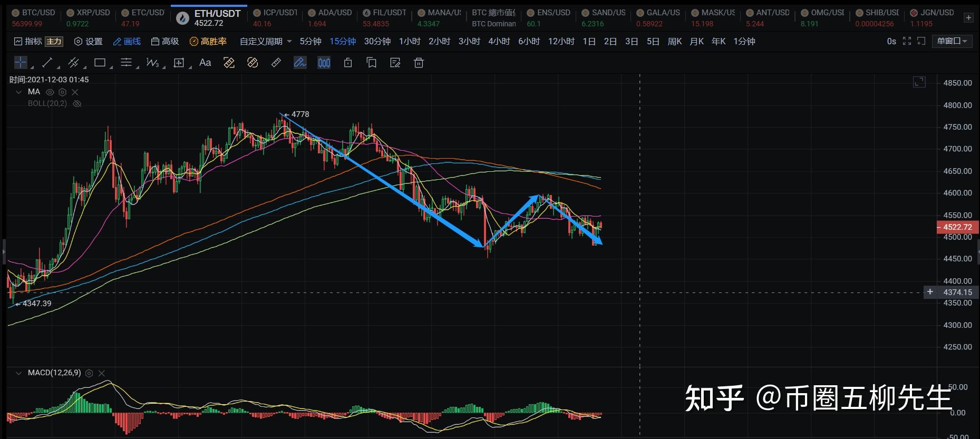
Task: Switch to the GALA/US pair tab
Action: coord(658,17)
